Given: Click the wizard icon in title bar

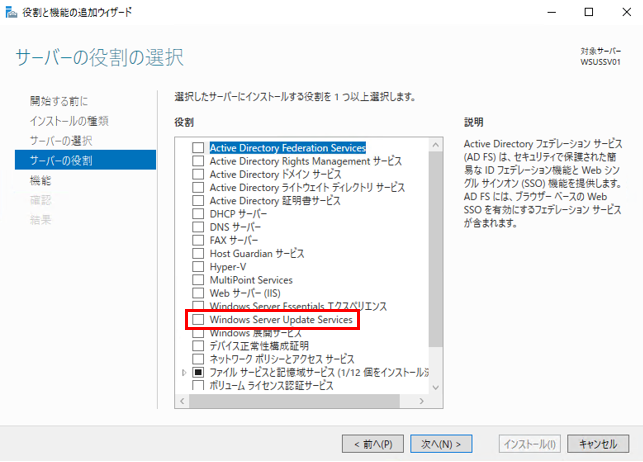Looking at the screenshot, I should pos(10,11).
